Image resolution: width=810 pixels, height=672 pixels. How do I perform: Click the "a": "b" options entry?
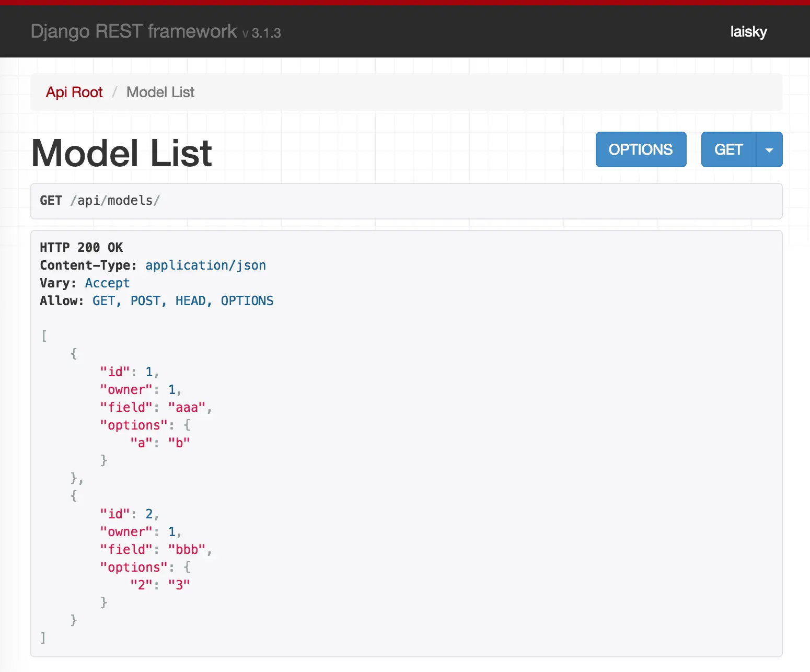coord(160,443)
